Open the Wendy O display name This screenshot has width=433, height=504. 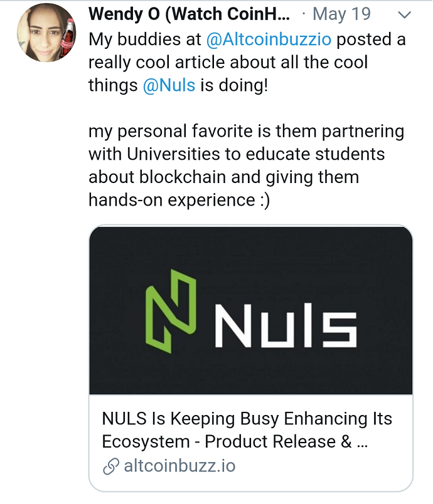[x=189, y=14]
